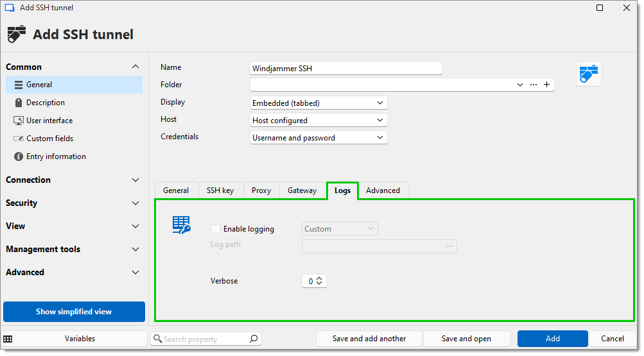Click the plus icon beside Folder field

[x=546, y=85]
